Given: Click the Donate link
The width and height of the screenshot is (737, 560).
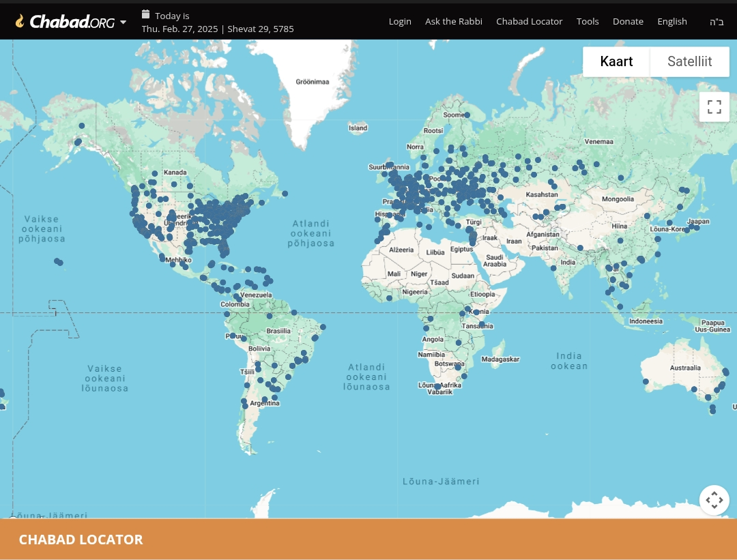Looking at the screenshot, I should tap(628, 21).
